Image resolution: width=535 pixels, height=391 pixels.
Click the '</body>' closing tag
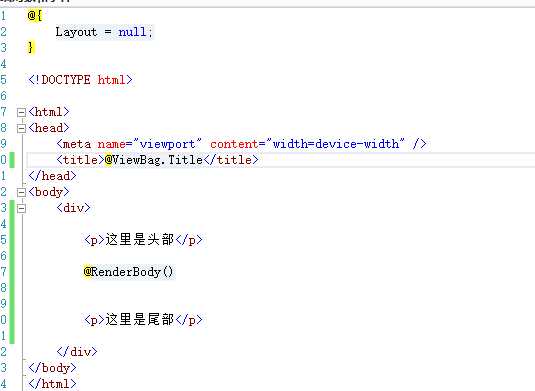point(53,368)
